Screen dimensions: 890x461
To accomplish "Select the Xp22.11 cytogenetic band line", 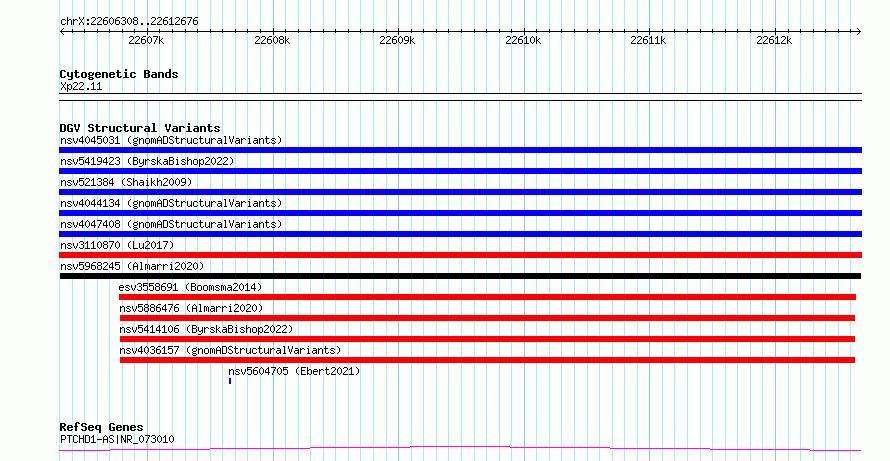I will click(460, 97).
